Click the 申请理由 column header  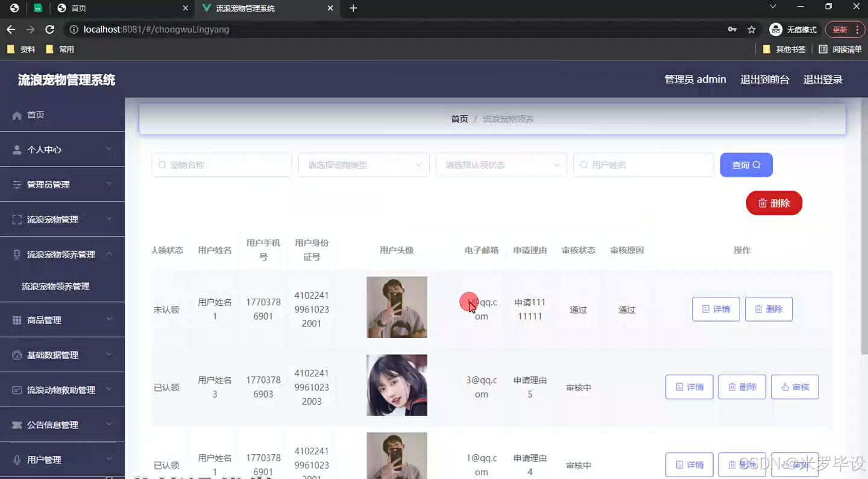coord(530,250)
